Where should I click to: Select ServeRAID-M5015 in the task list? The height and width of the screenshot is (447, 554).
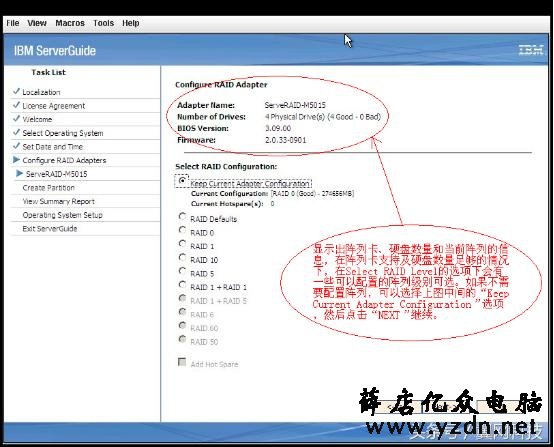tap(57, 174)
